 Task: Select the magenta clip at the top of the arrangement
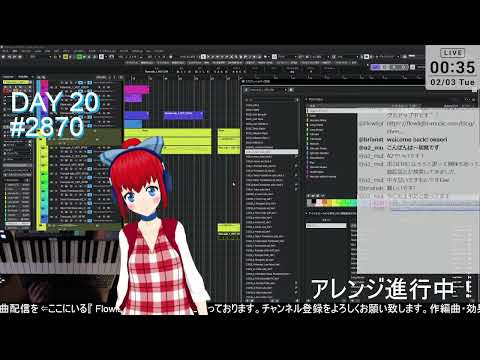pos(137,90)
